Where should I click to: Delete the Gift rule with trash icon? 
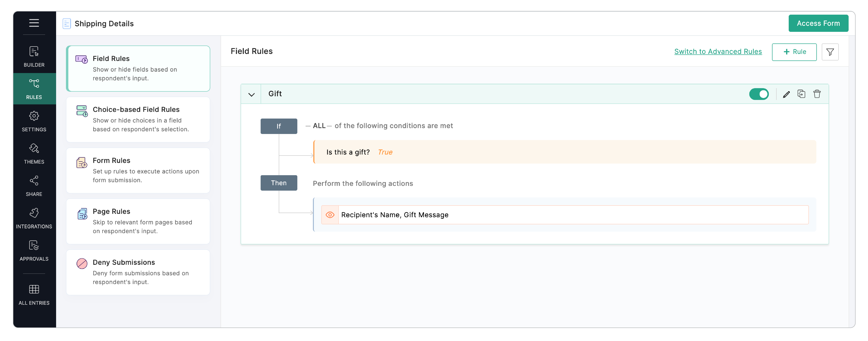pyautogui.click(x=817, y=94)
